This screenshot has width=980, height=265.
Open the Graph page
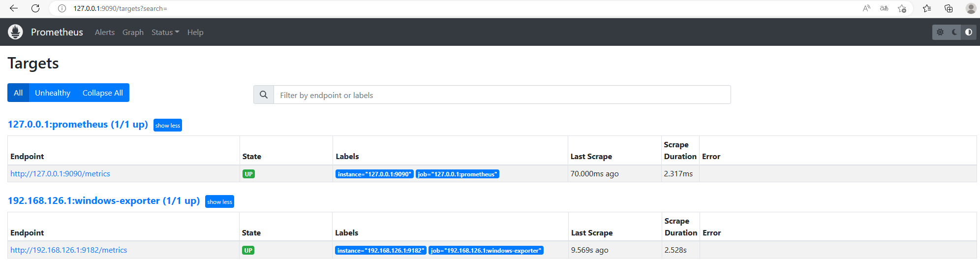tap(133, 32)
